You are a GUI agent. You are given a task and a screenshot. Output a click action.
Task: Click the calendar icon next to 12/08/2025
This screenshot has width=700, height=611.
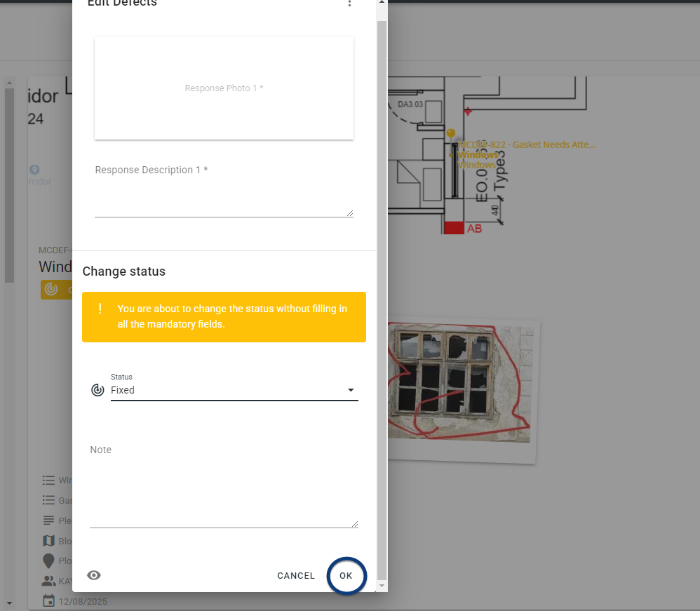tap(48, 601)
